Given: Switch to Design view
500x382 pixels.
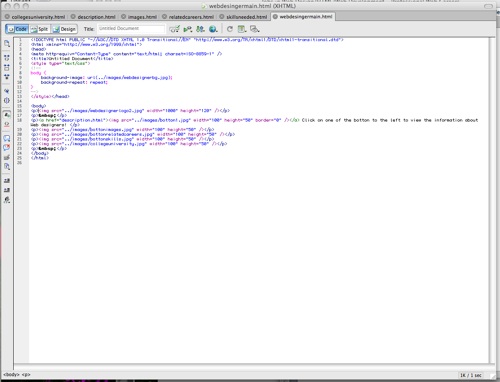Looking at the screenshot, I should [x=64, y=29].
